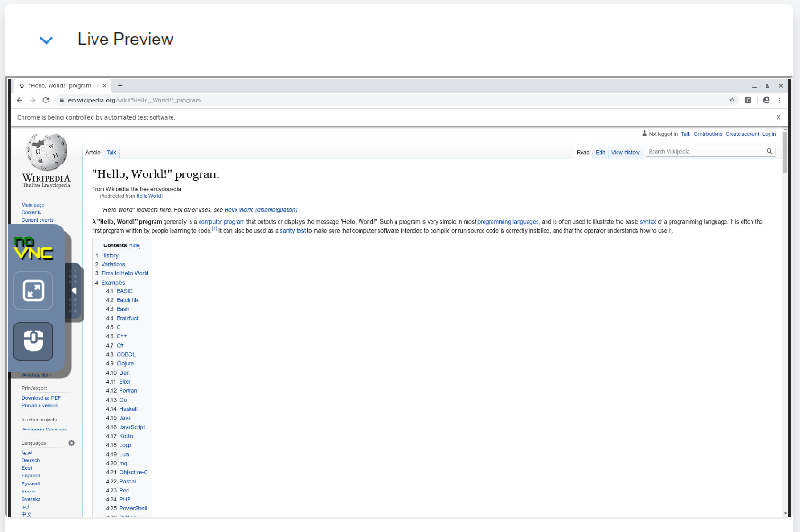The image size is (800, 532).
Task: Switch to the Article tab
Action: click(x=93, y=152)
